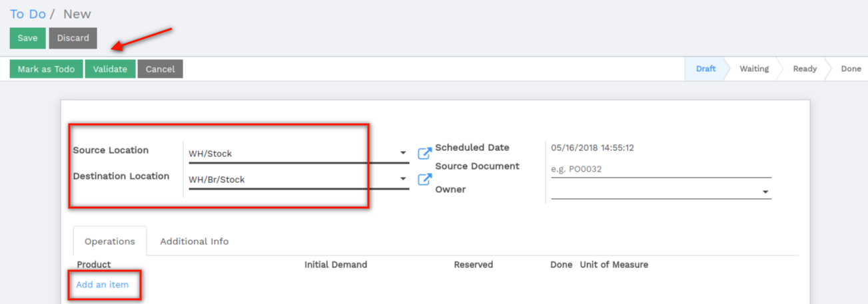Switch to the Additional Info tab

click(195, 241)
